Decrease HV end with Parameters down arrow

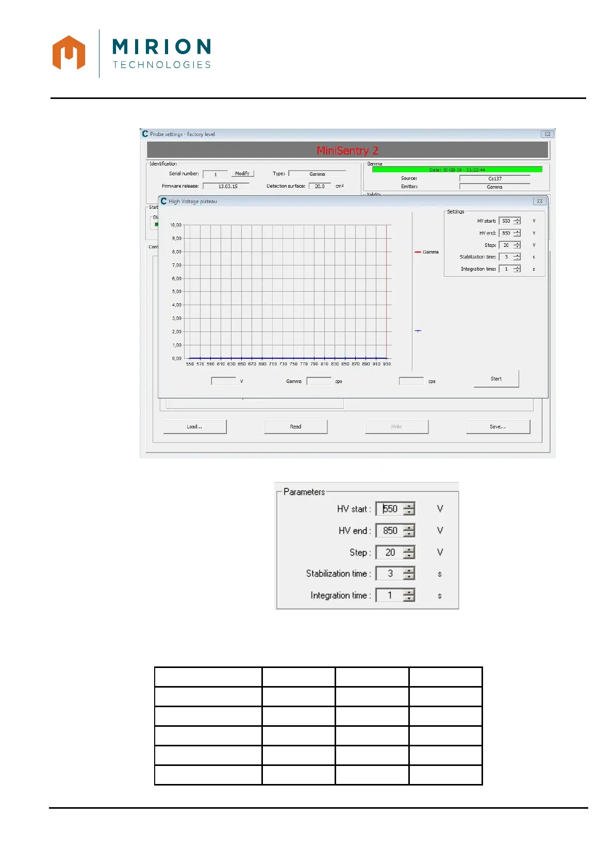(409, 534)
